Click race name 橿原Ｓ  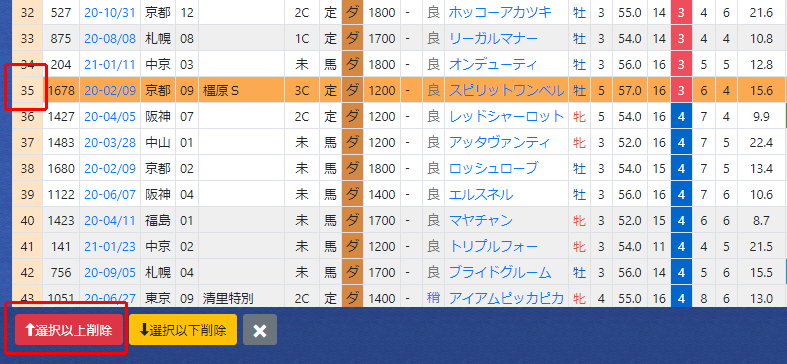pos(220,90)
